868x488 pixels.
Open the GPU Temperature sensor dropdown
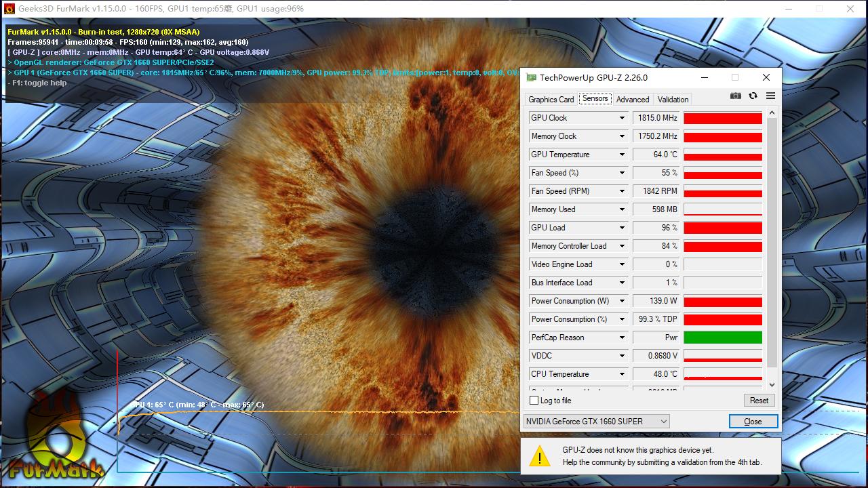pyautogui.click(x=622, y=155)
